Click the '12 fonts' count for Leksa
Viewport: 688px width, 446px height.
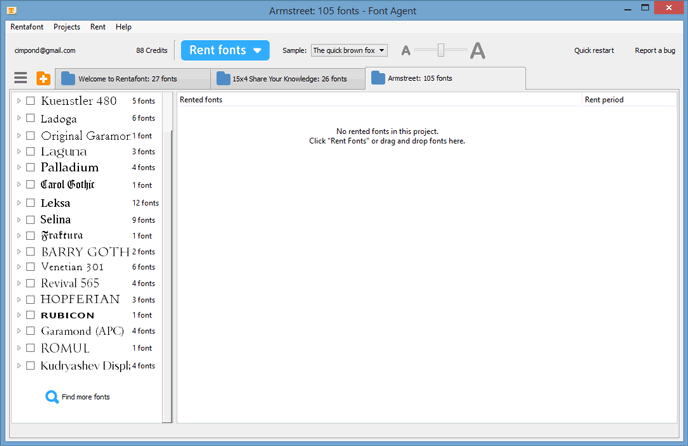pyautogui.click(x=145, y=203)
